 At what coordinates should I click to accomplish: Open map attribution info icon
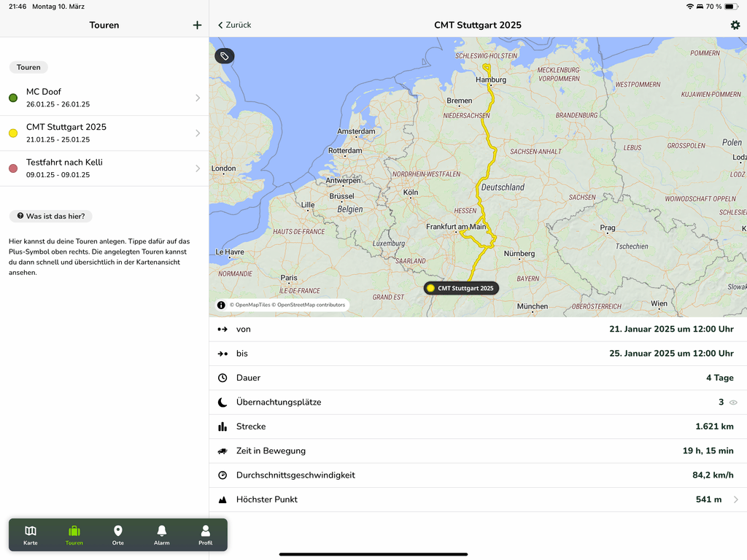[221, 305]
